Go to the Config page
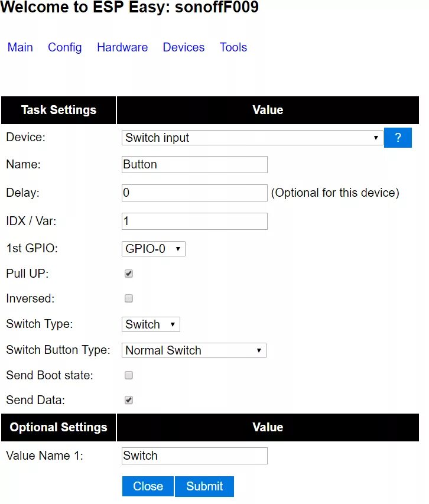The image size is (429, 504). coord(65,47)
